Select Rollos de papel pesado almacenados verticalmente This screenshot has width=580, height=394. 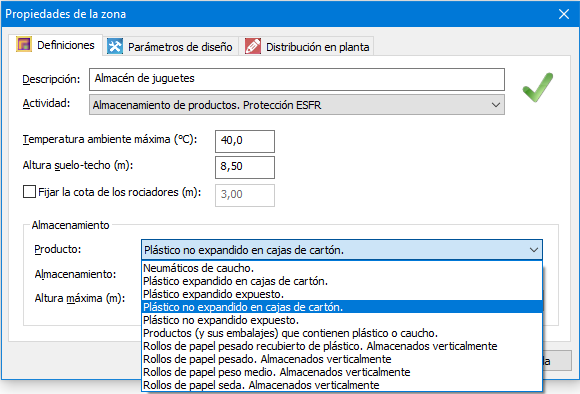tap(342, 359)
